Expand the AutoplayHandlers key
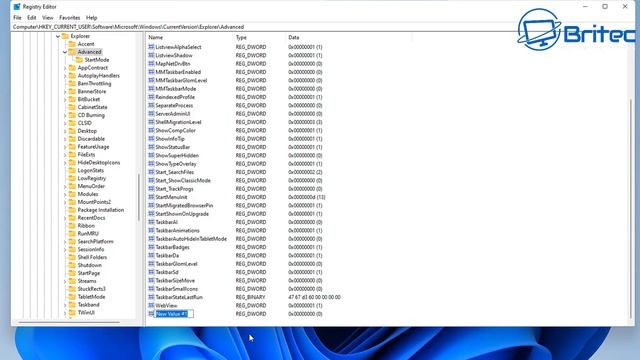This screenshot has width=640, height=360. (x=65, y=76)
